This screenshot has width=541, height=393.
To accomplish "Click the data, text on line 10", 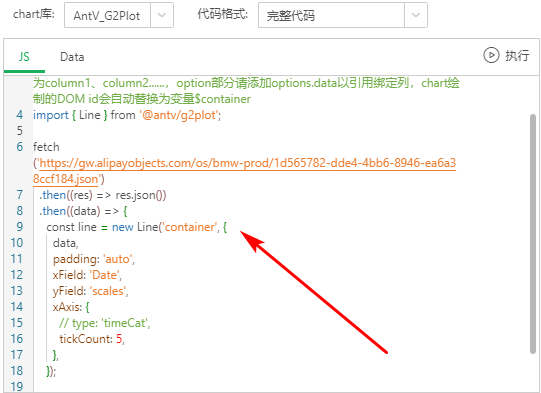I will pos(66,243).
